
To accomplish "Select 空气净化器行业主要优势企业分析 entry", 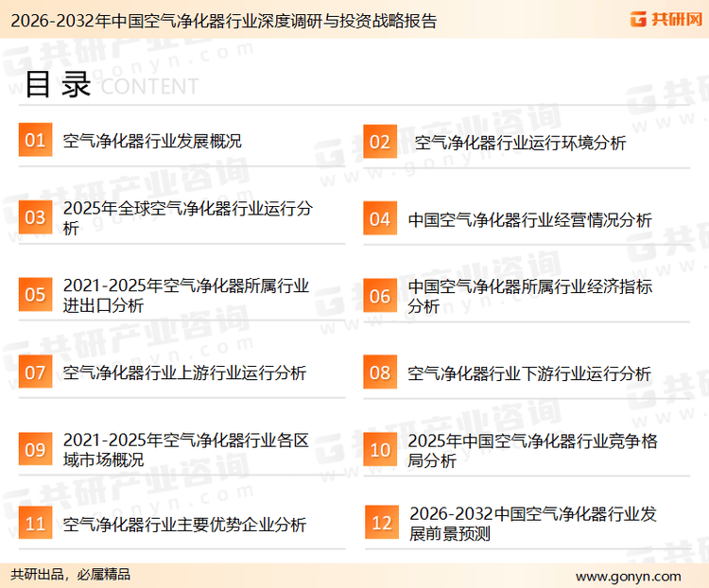I will [x=184, y=524].
